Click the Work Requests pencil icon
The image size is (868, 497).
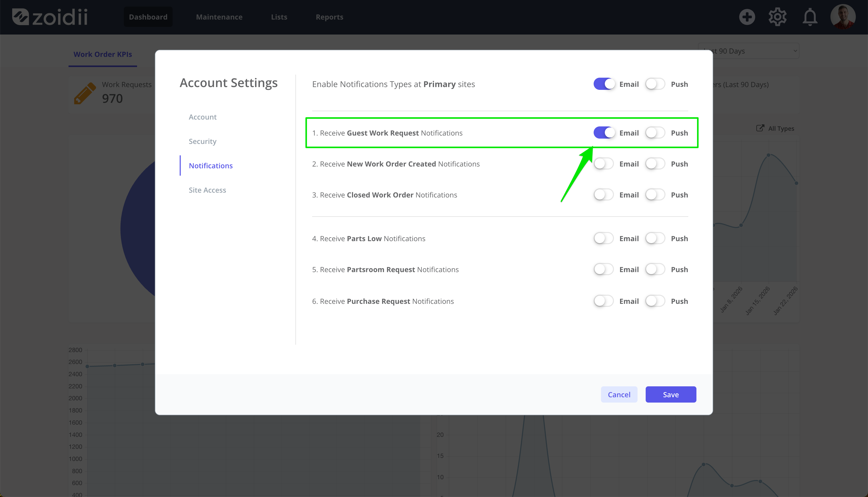click(x=85, y=93)
